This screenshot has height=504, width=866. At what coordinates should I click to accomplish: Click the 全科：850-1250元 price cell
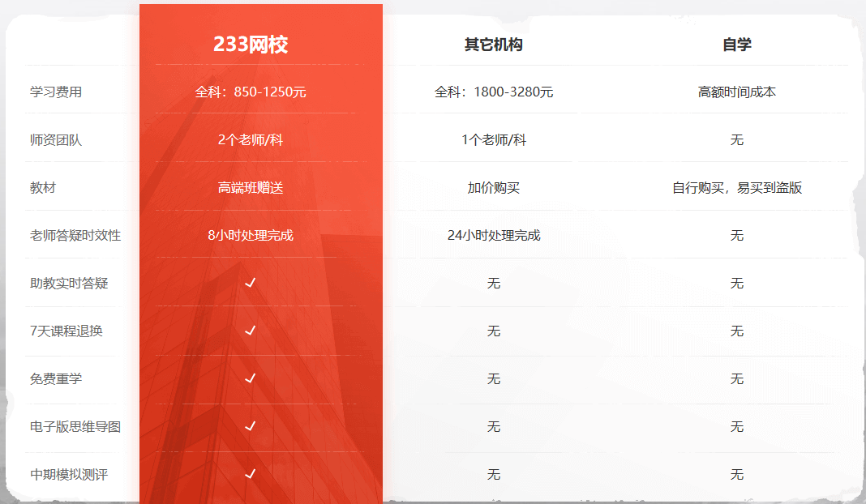coord(251,92)
